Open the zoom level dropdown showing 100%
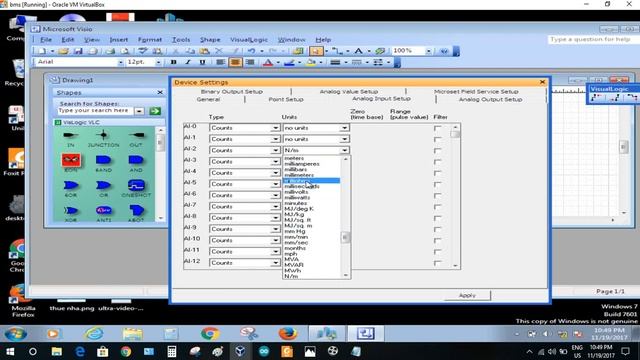Viewport: 640px width, 360px height. point(429,51)
